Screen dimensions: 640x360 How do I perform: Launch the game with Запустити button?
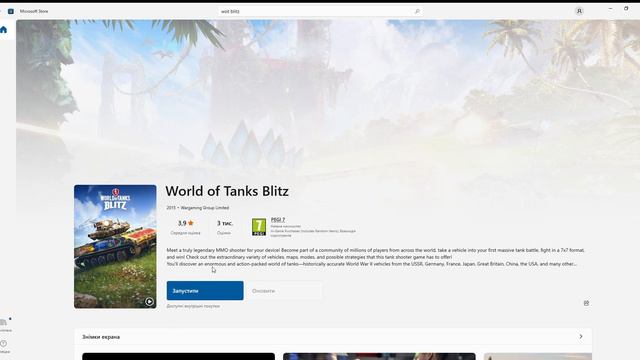point(205,291)
